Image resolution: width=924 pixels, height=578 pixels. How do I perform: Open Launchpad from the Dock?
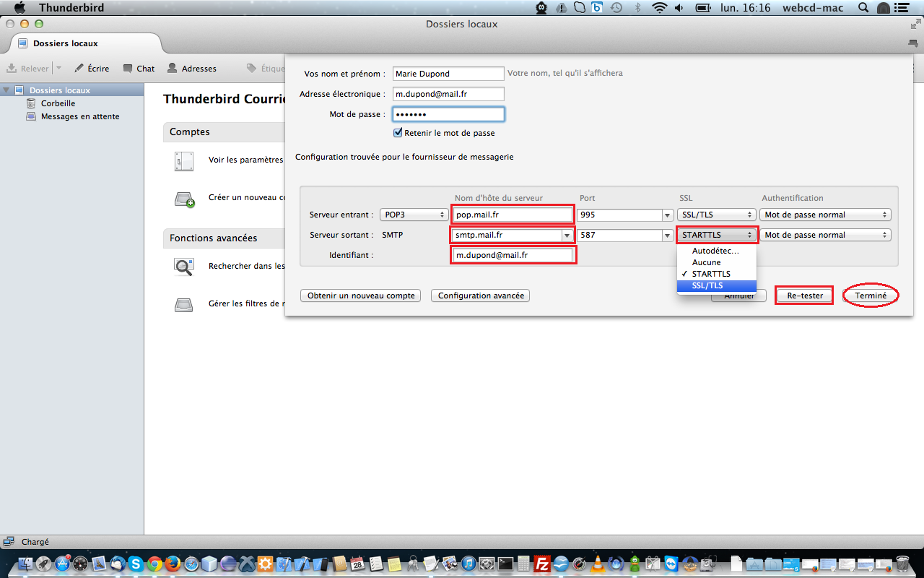point(45,564)
